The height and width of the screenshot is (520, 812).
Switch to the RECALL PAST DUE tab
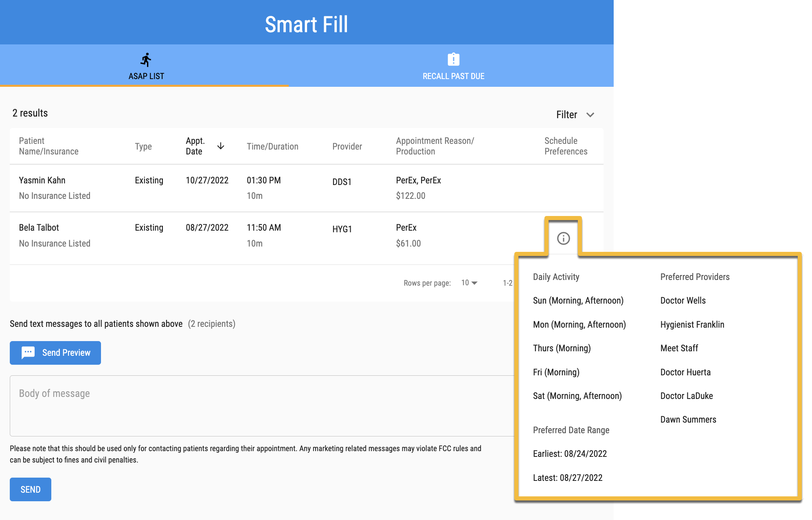pyautogui.click(x=453, y=76)
